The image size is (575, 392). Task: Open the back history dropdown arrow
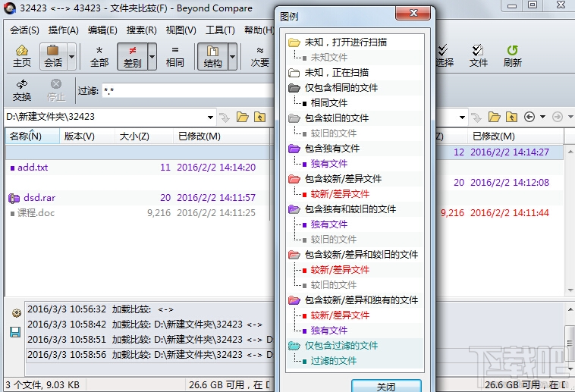pyautogui.click(x=542, y=117)
